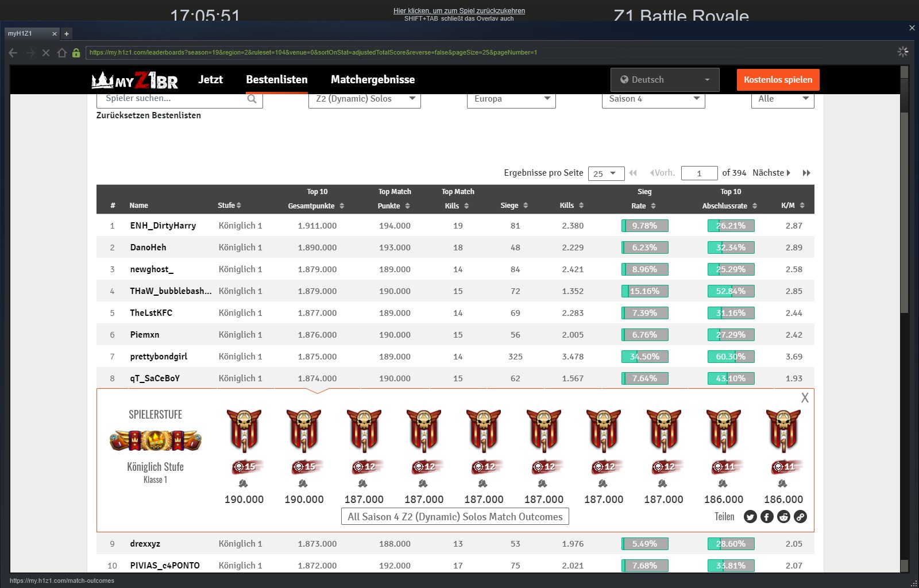Stop loading the page
Image resolution: width=919 pixels, height=588 pixels.
pos(46,53)
